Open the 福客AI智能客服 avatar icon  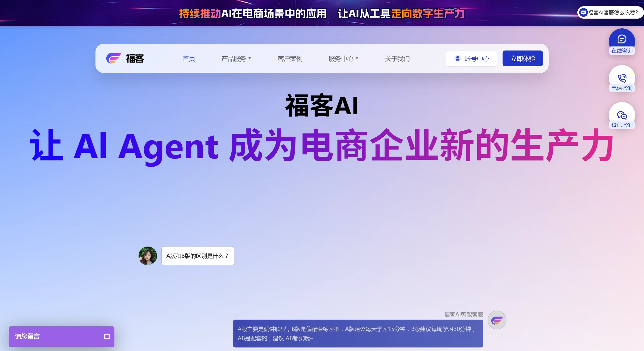coord(497,320)
